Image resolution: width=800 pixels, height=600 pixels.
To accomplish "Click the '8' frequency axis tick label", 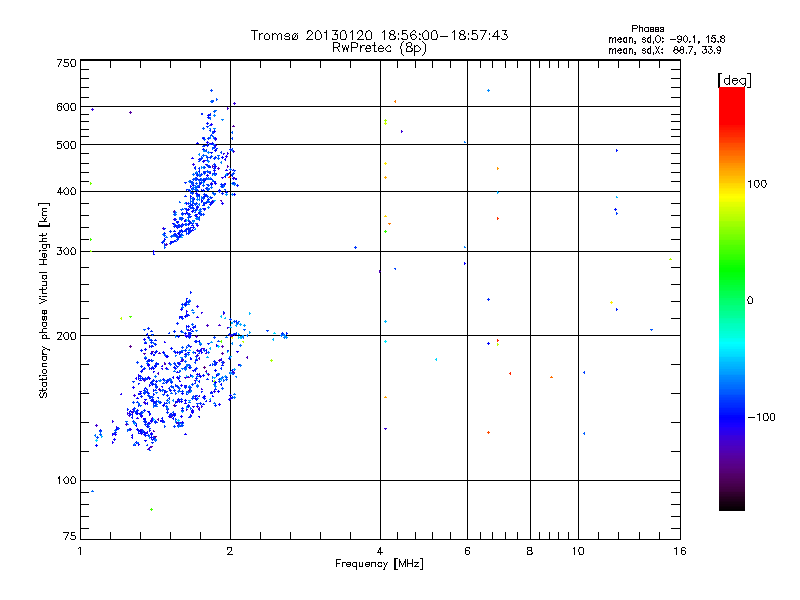I will pos(530,551).
